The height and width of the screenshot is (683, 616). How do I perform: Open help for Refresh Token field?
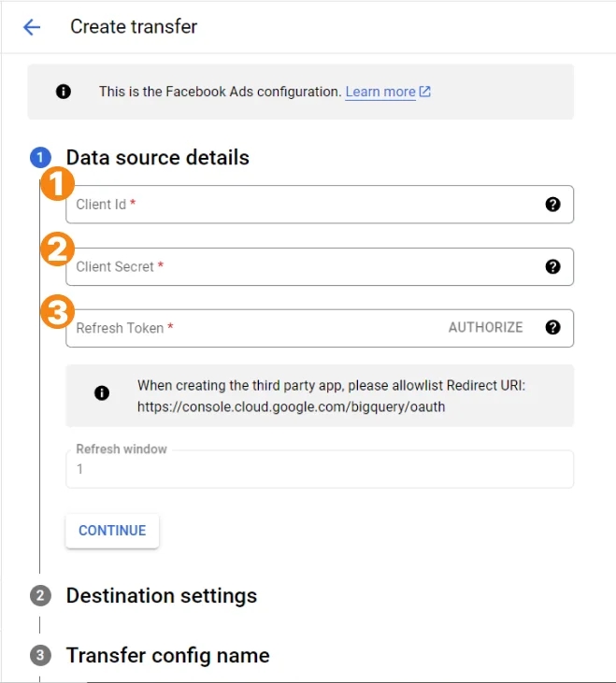[552, 327]
